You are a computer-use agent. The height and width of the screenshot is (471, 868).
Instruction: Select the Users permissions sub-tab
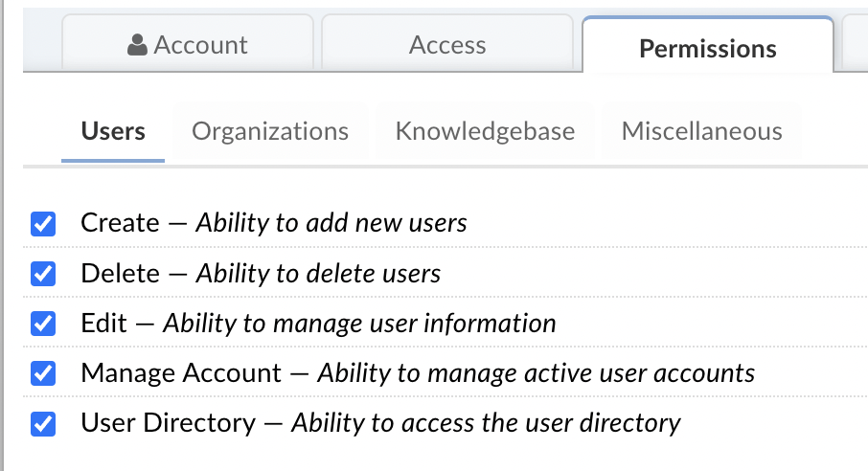point(113,131)
